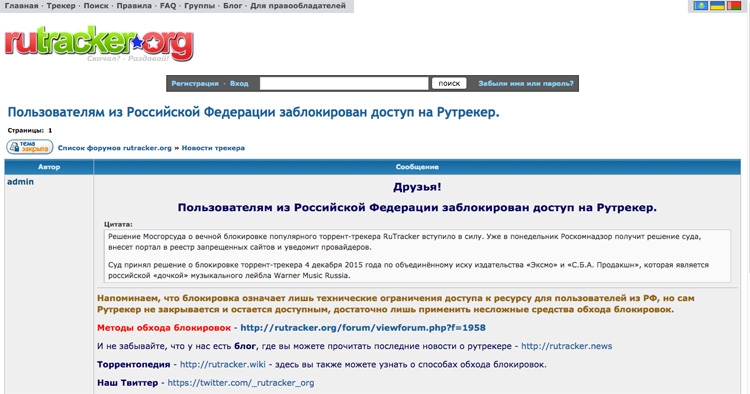Click the 'Цитата:' quote label
750x394 pixels.
(118, 224)
